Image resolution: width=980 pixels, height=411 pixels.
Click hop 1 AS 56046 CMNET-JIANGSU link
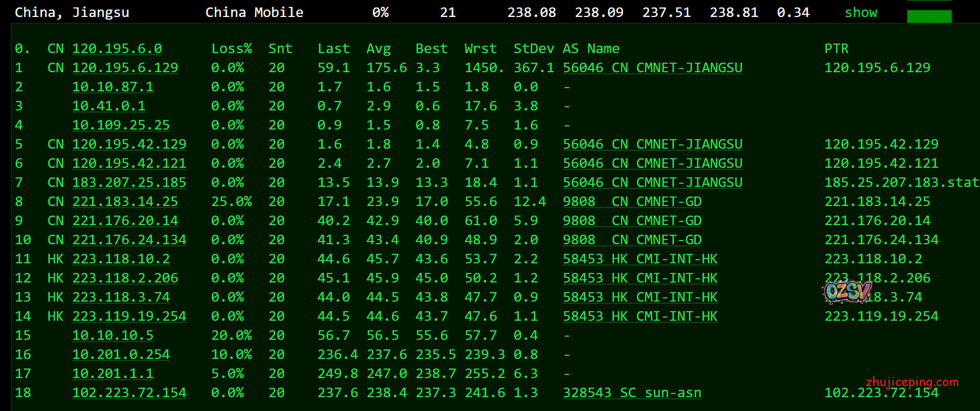[x=652, y=68]
